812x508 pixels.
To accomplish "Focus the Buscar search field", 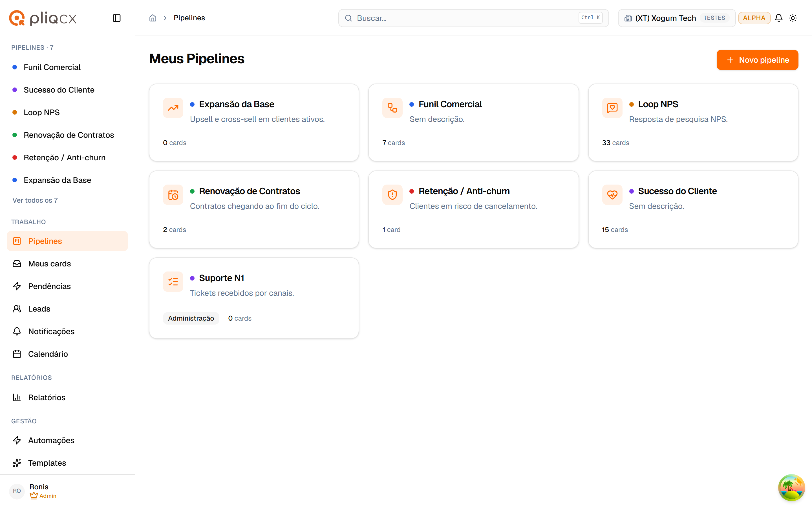I will pos(473,18).
